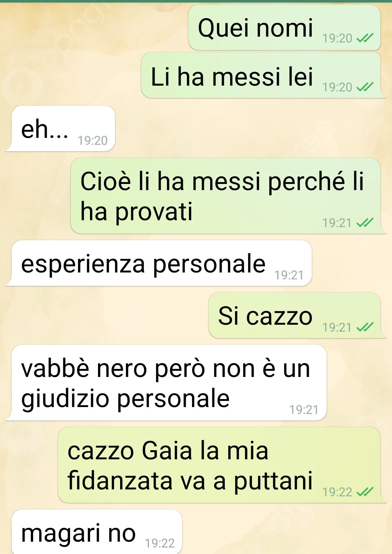
Task: Tap the 19:20 timestamp on 'Quei nomi'
Action: tap(337, 38)
